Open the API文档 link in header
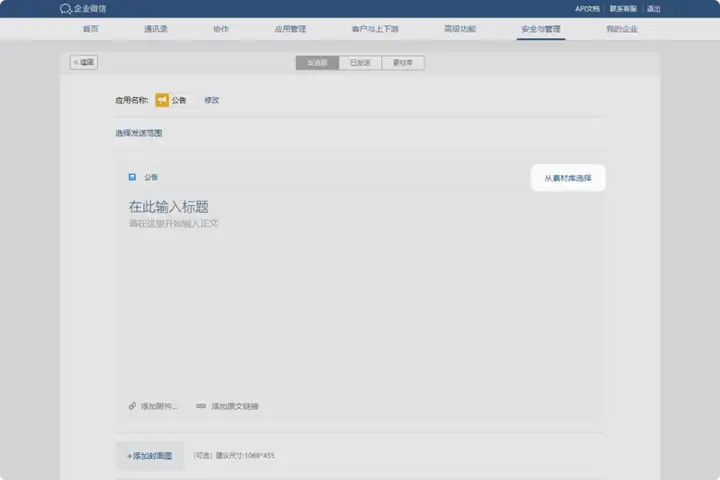 tap(589, 8)
